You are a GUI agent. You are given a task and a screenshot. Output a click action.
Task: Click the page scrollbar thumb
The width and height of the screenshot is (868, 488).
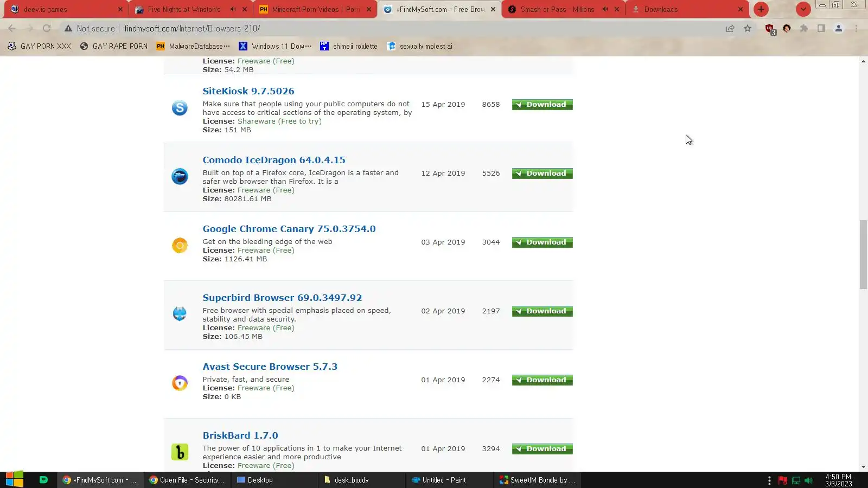click(863, 255)
